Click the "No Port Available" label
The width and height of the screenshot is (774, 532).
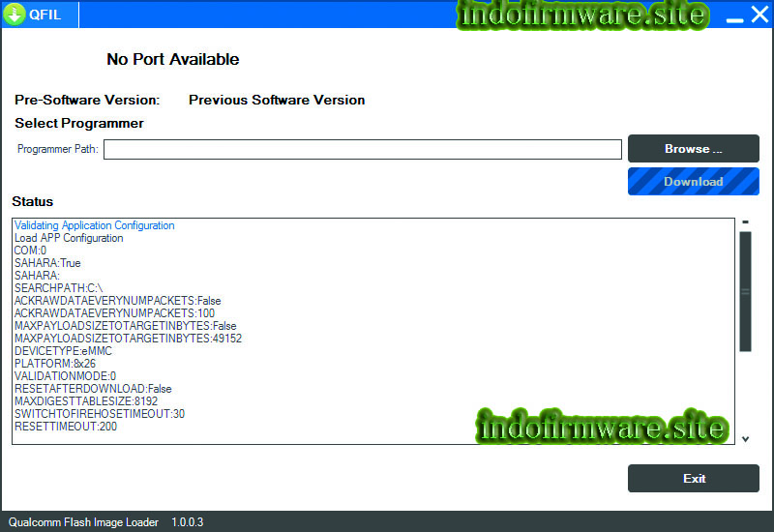click(x=172, y=59)
